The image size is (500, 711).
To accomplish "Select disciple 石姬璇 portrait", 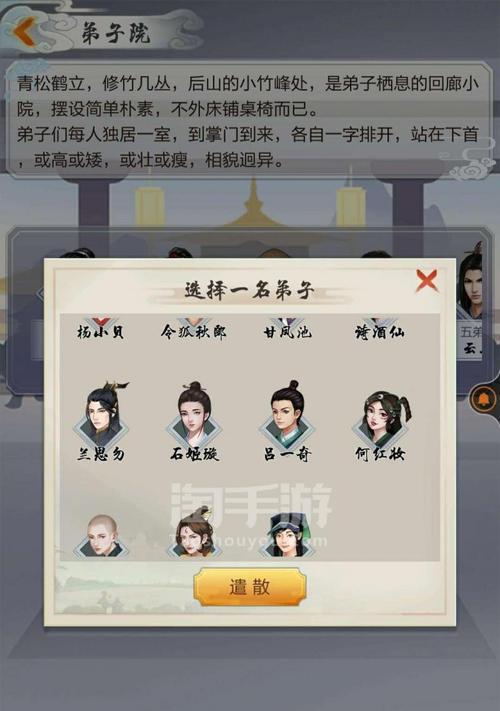I will pyautogui.click(x=194, y=414).
